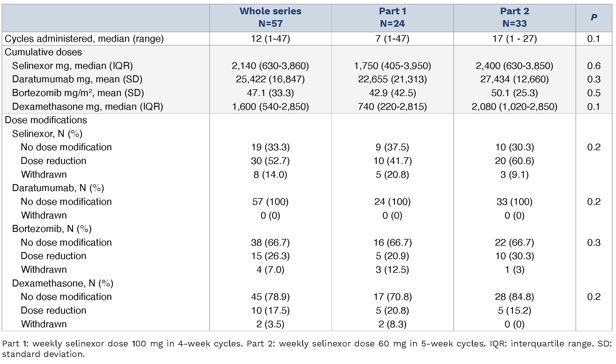616x364 pixels.
Task: Select the '2,140 (630-3,860)' cell
Action: pos(270,66)
